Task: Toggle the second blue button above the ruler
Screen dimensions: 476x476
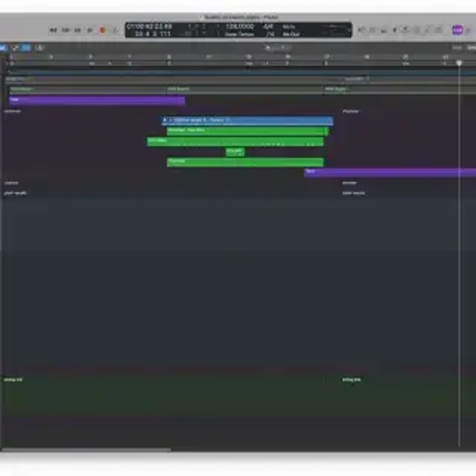Action: 26,48
